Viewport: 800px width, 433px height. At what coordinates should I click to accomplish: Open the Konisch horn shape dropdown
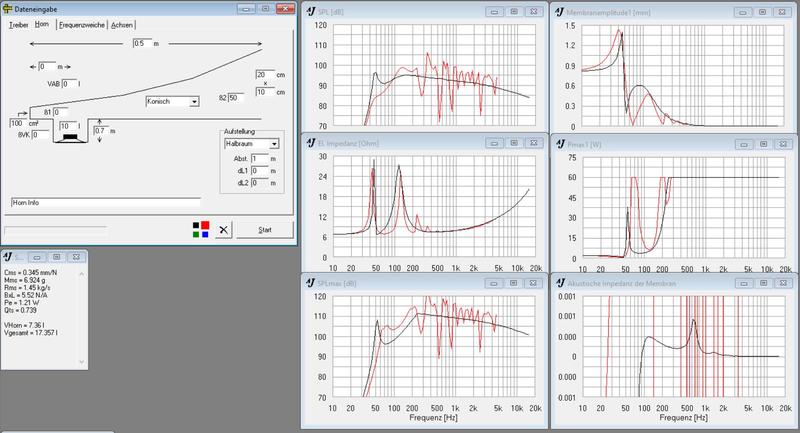pyautogui.click(x=192, y=101)
